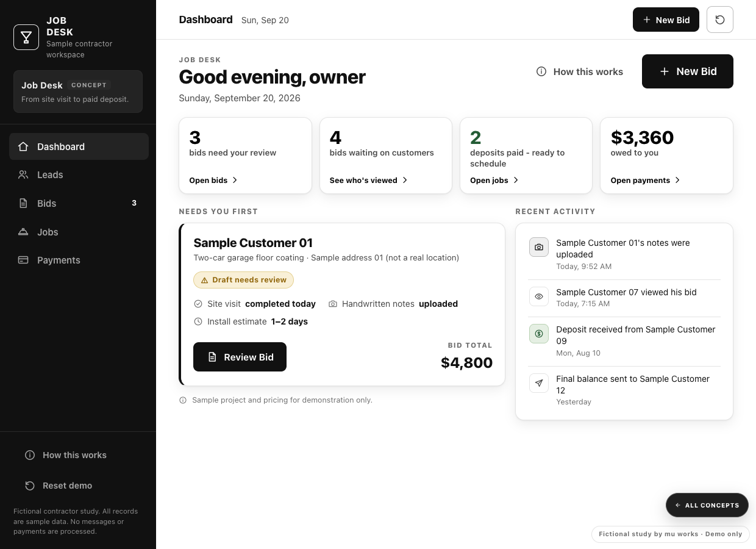Click the Open payments link

646,180
